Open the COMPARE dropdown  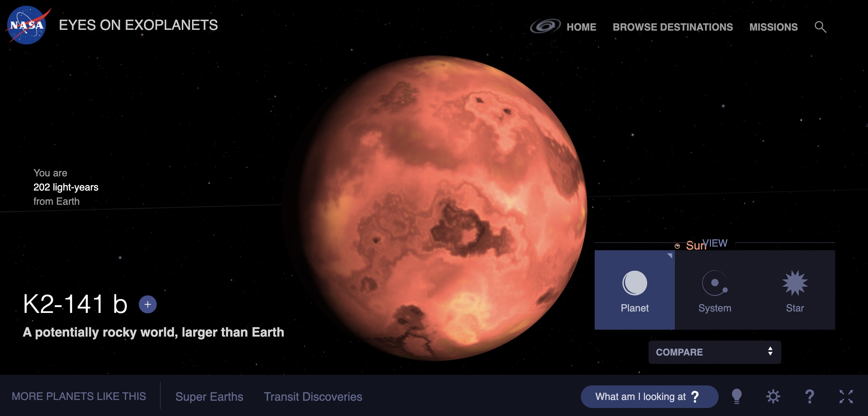click(x=715, y=352)
